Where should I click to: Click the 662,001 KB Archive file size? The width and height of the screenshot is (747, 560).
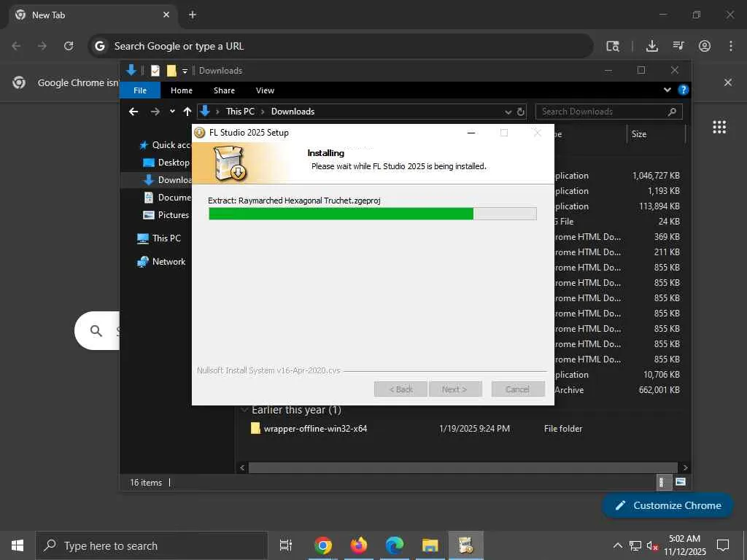pos(659,389)
